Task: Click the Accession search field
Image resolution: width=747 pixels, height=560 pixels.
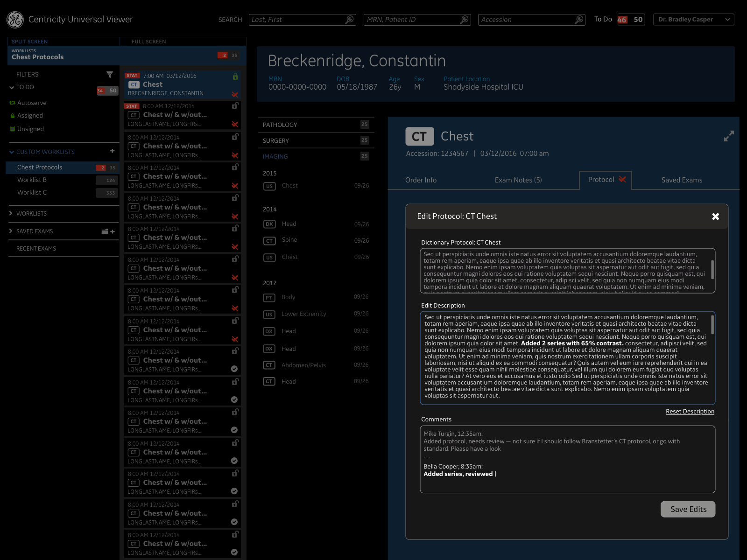Action: coord(532,20)
